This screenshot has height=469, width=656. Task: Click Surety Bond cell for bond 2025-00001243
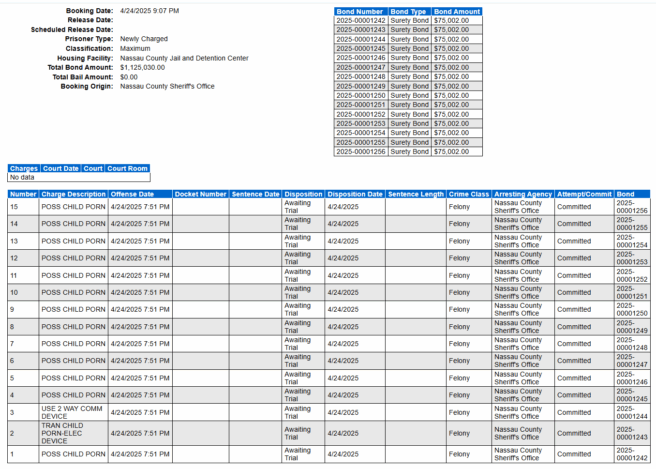point(409,30)
